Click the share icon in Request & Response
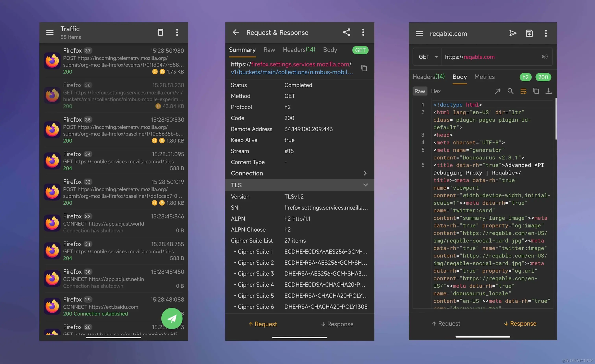The width and height of the screenshot is (595, 364). click(346, 32)
